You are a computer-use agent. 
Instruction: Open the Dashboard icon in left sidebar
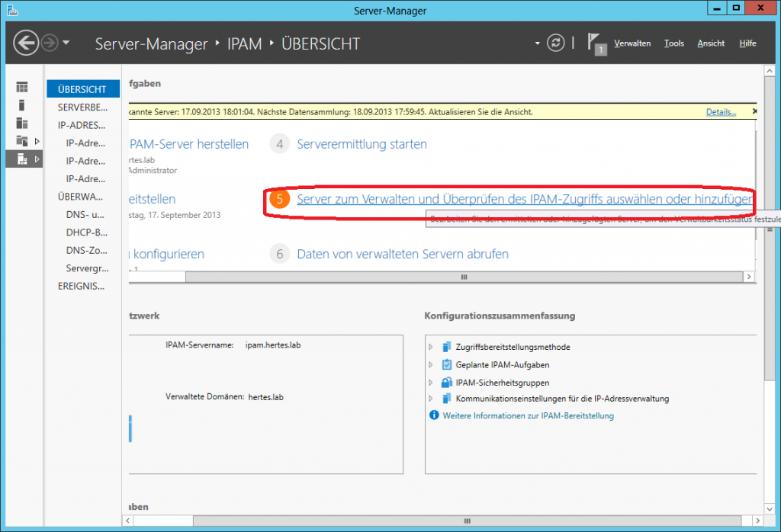pos(22,87)
